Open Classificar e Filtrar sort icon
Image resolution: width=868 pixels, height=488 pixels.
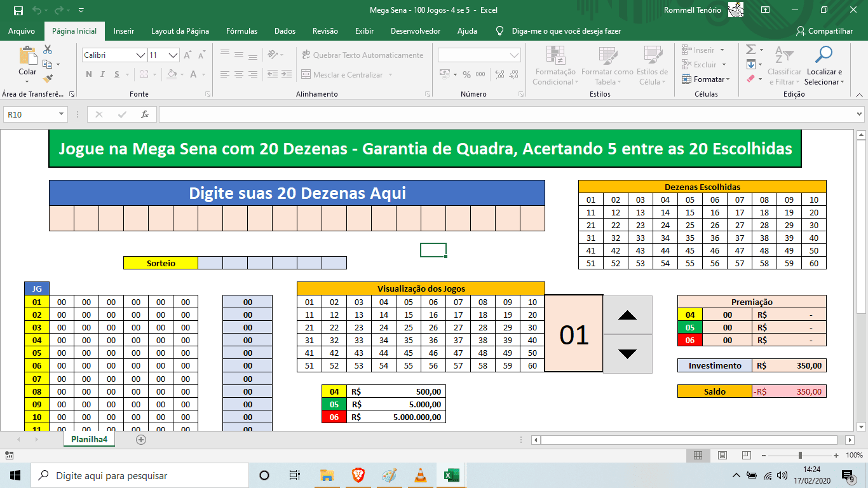[x=784, y=56]
